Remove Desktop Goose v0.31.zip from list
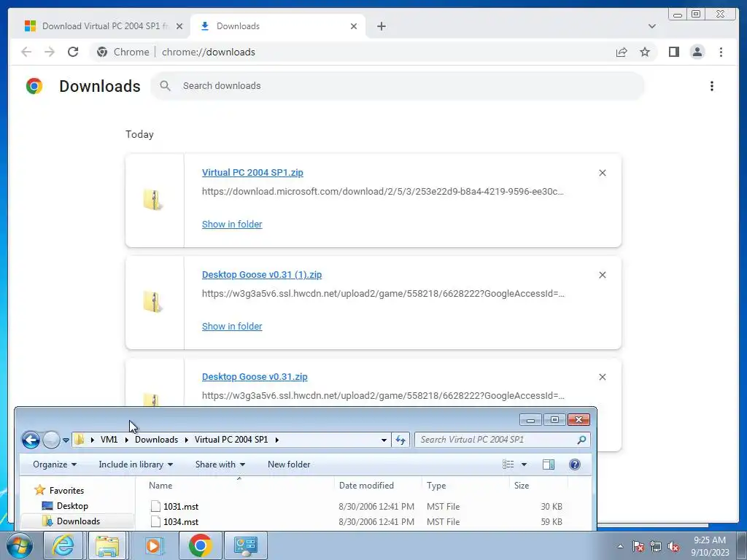 (x=602, y=377)
